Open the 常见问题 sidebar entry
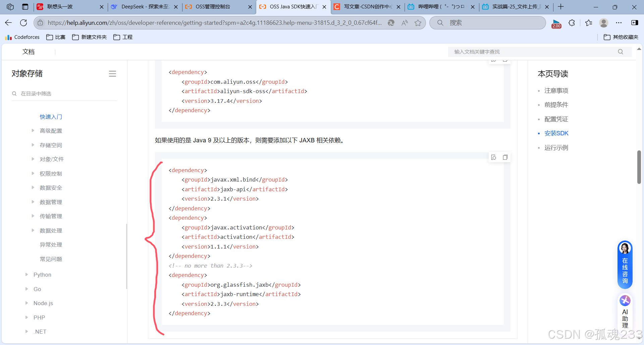The height and width of the screenshot is (345, 644). click(51, 259)
